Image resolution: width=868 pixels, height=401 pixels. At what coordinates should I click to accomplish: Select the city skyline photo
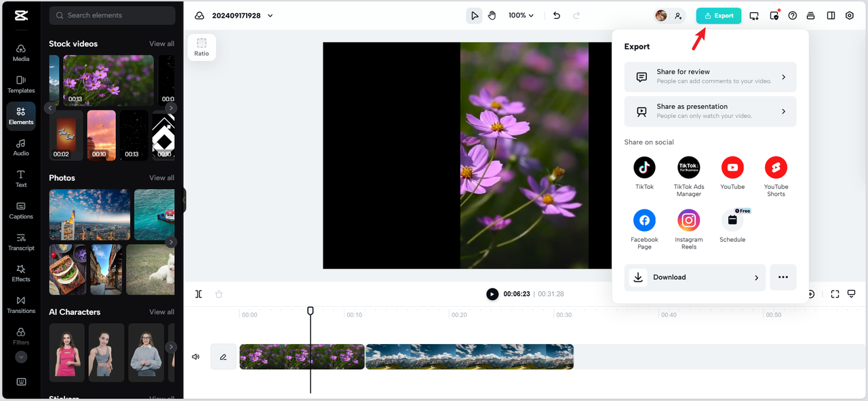[90, 214]
